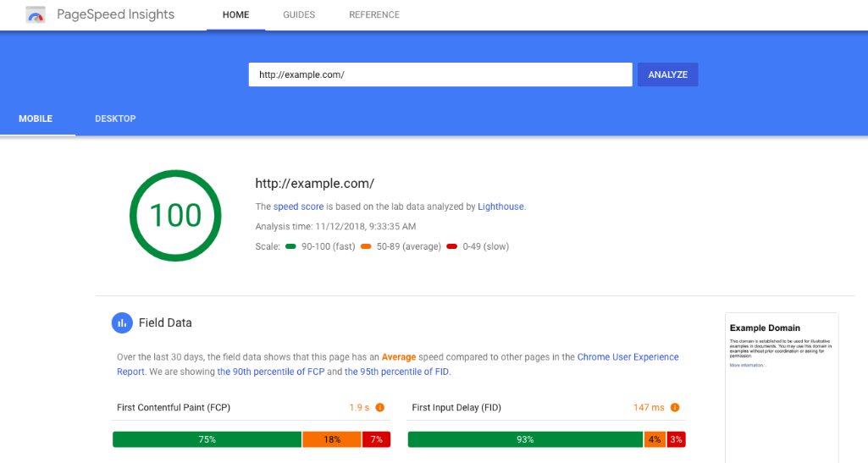The image size is (868, 463).
Task: Open the Chrome User Experience Report link
Action: [x=628, y=357]
